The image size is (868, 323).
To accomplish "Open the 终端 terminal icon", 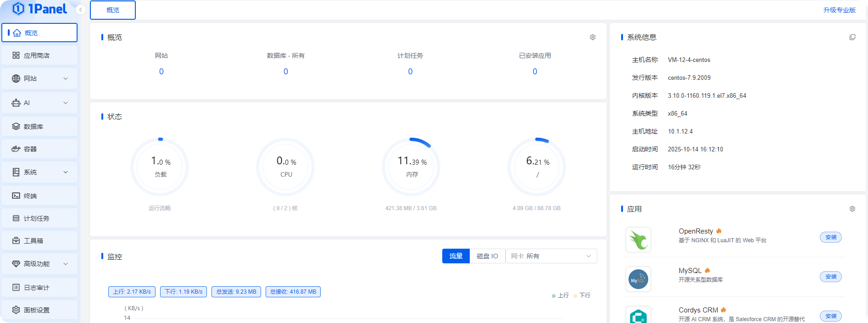I will [x=16, y=196].
